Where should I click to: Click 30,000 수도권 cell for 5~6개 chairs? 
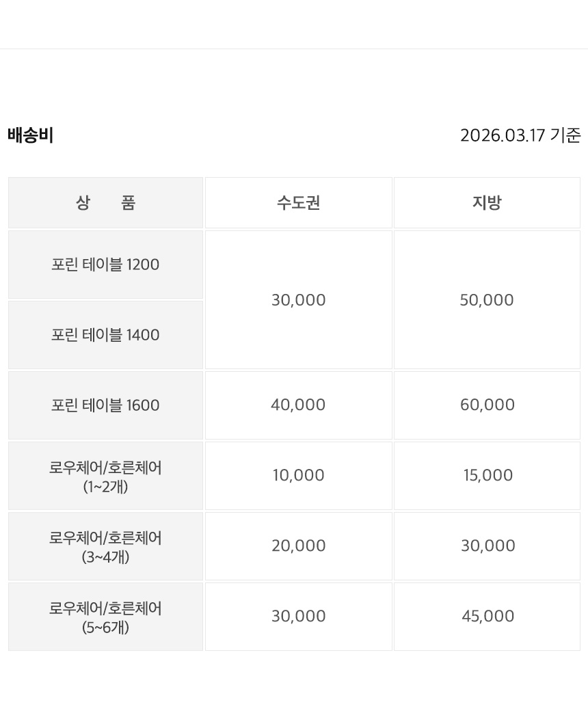click(x=299, y=617)
